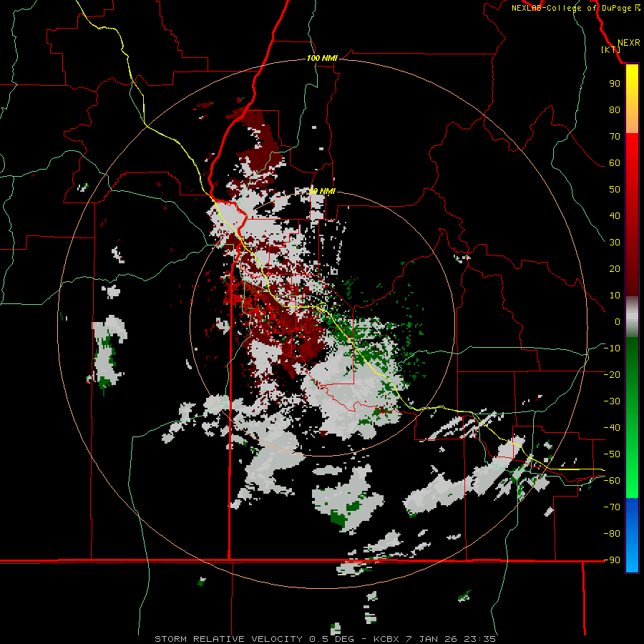Click the -50 knot scale value
Viewport: 644px width, 644px height.
coord(612,454)
